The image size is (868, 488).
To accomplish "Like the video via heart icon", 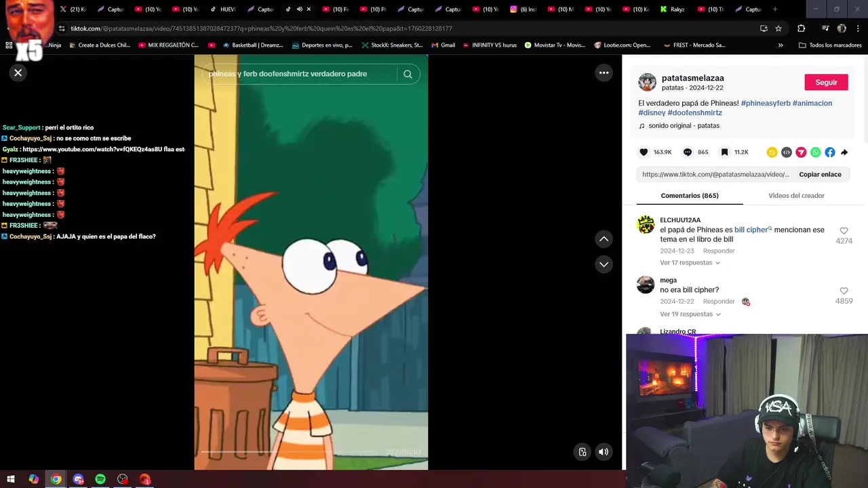I will (644, 152).
